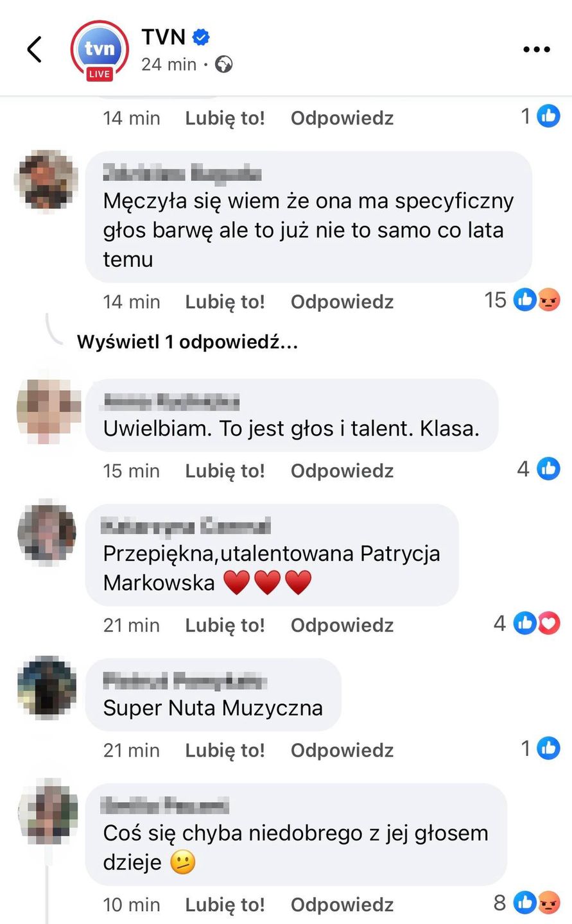This screenshot has height=924, width=572.
Task: Open the TVN page name link
Action: click(164, 37)
